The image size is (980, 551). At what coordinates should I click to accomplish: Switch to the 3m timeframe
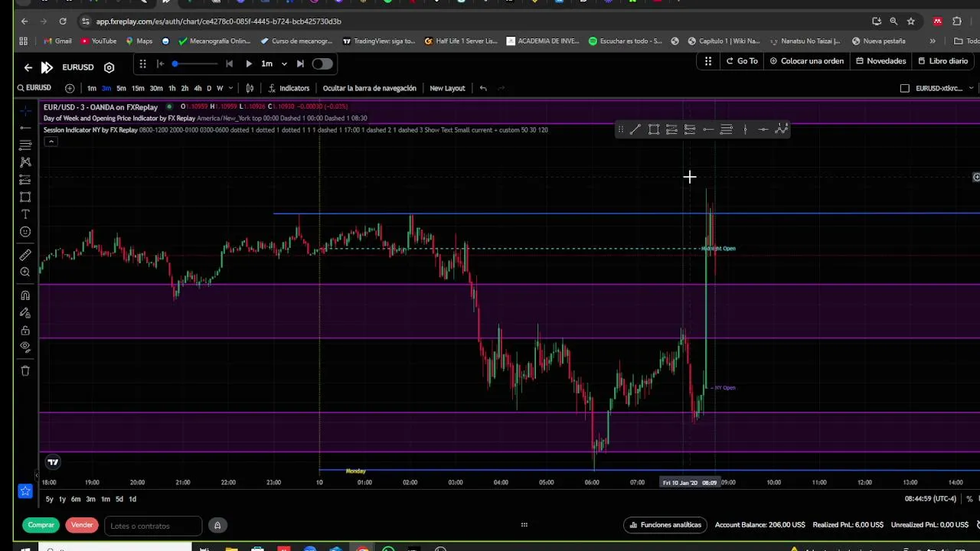106,88
